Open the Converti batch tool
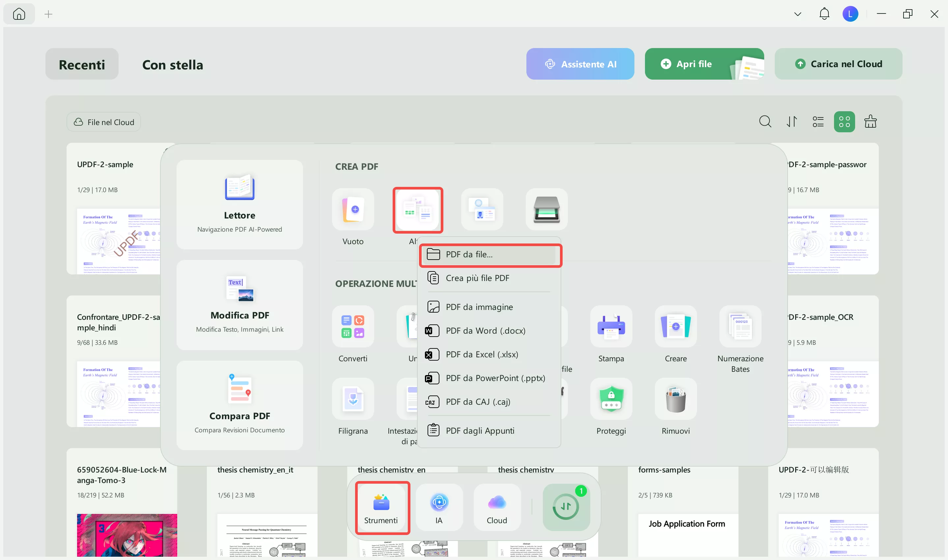948x560 pixels. coord(353,327)
